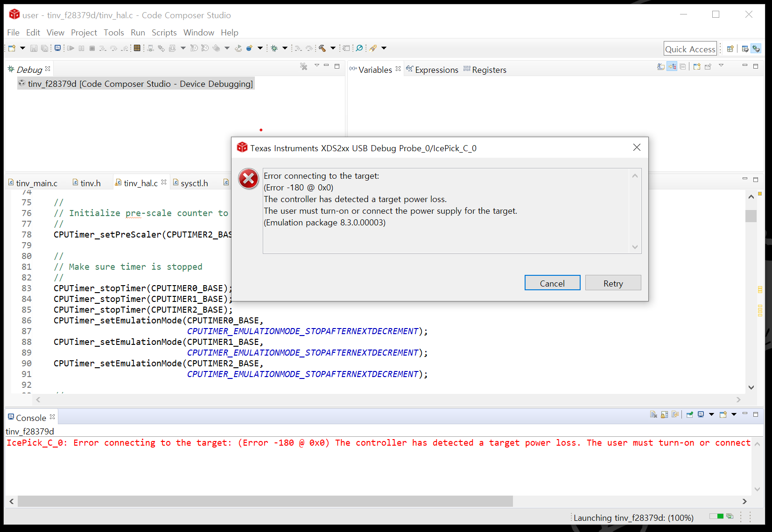Click the Step Return toolbar icon
Screen dimensions: 772x532
(x=125, y=48)
